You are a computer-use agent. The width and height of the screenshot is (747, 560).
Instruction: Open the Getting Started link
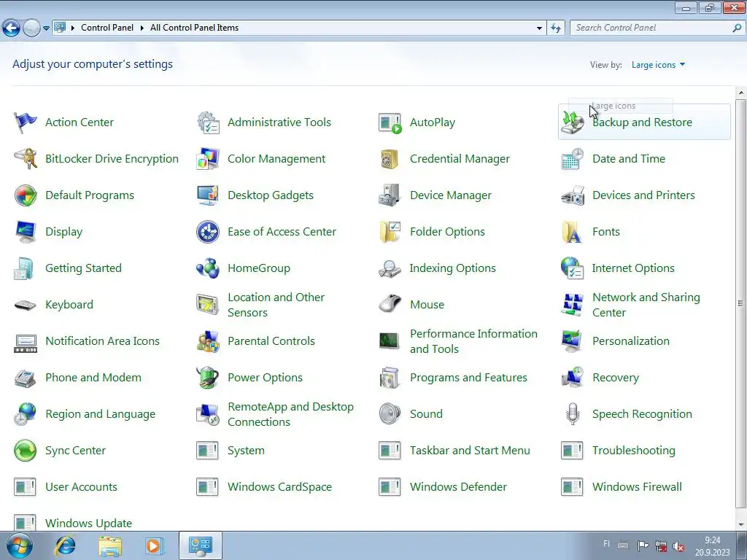coord(83,268)
